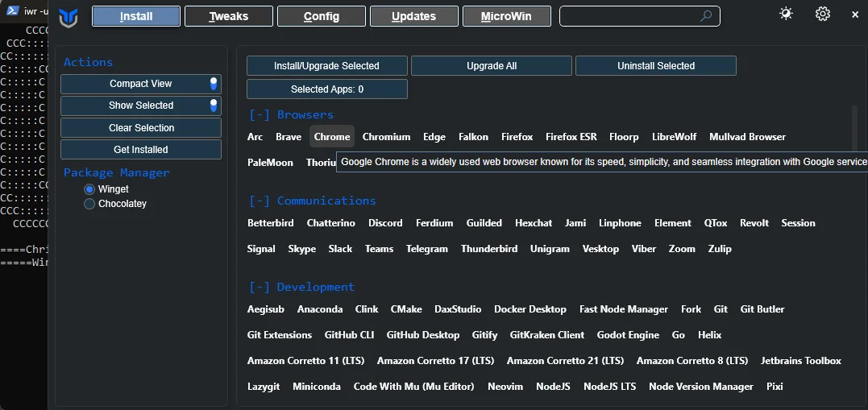Select PaleMoon browser
868x410 pixels.
click(270, 163)
